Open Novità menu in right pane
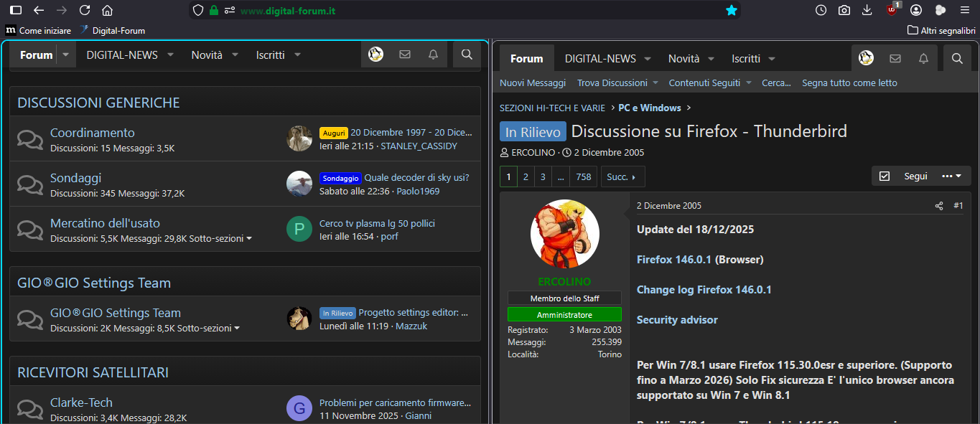980x424 pixels. (683, 58)
